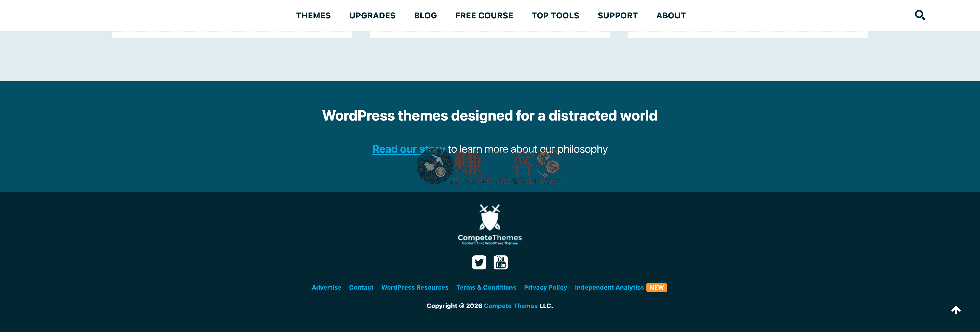The width and height of the screenshot is (980, 332).
Task: Open the THEMES menu item
Action: coord(313,15)
